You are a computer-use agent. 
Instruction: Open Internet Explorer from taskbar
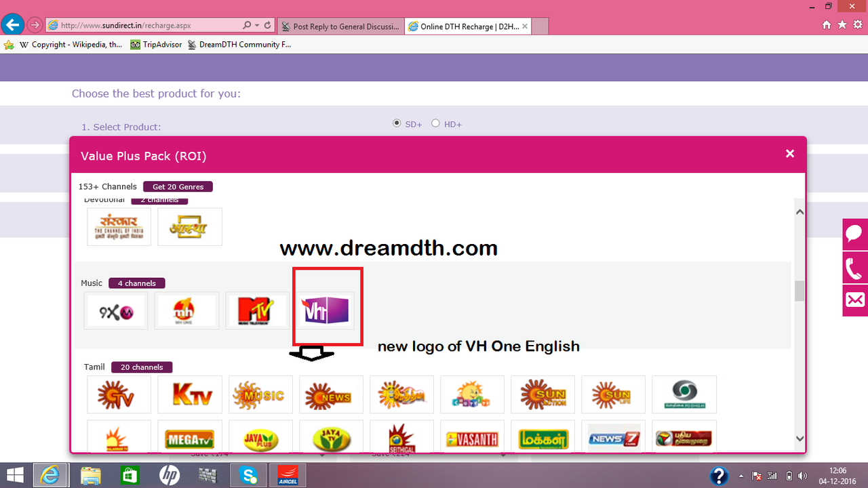click(x=51, y=475)
